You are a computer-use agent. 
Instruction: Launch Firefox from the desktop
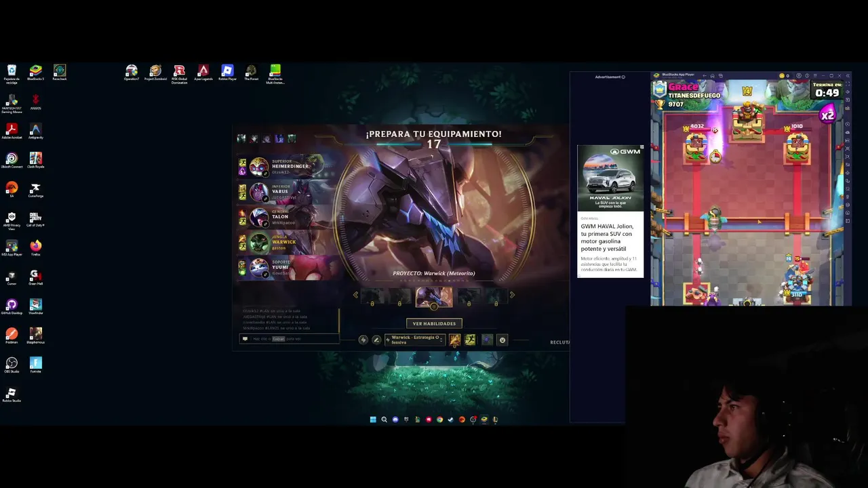(x=36, y=247)
